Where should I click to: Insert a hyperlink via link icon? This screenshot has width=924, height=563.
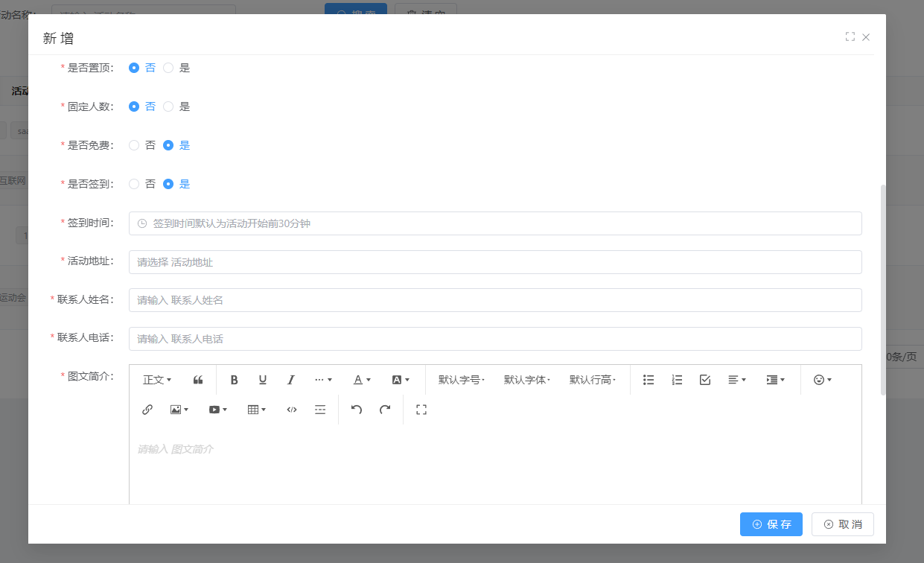tap(147, 410)
